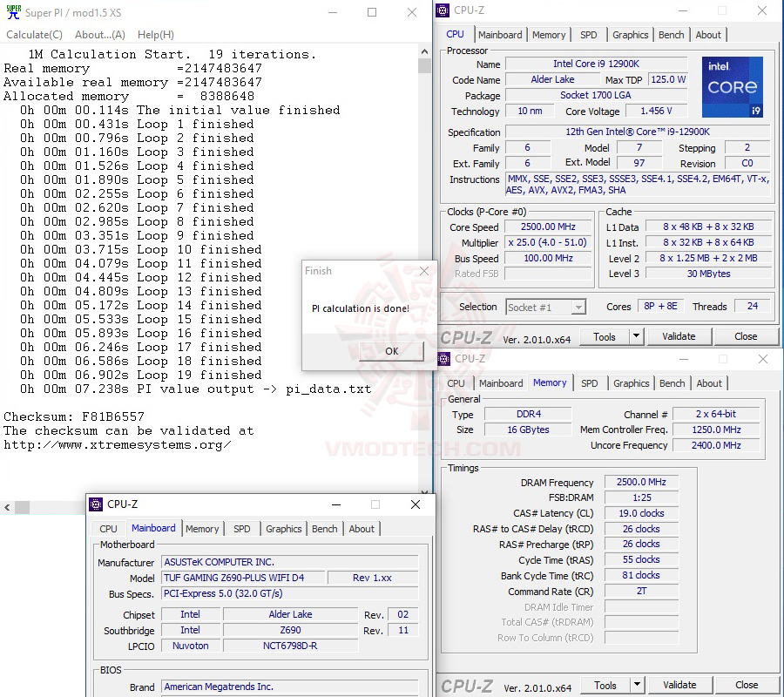
Task: Switch to Mainboard tab in top CPU-Z window
Action: (x=500, y=35)
